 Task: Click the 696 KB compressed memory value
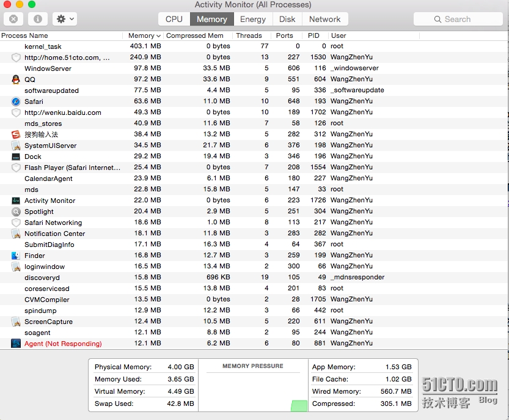point(218,277)
